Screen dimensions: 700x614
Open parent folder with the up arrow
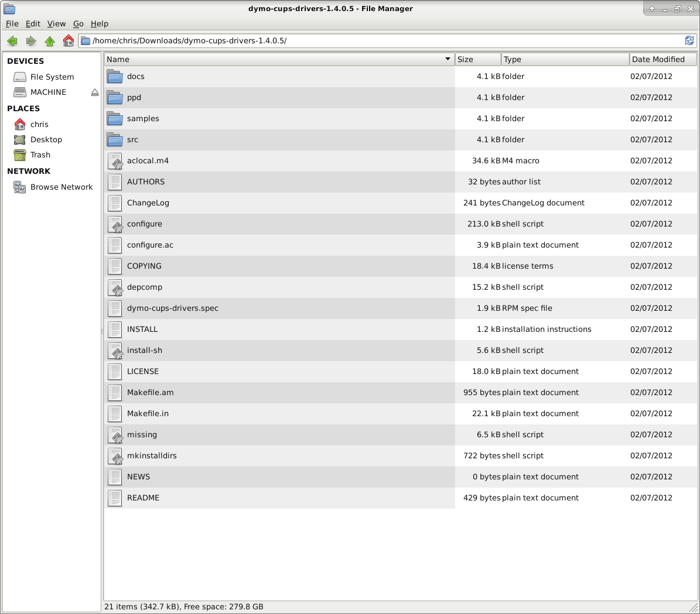(x=50, y=41)
